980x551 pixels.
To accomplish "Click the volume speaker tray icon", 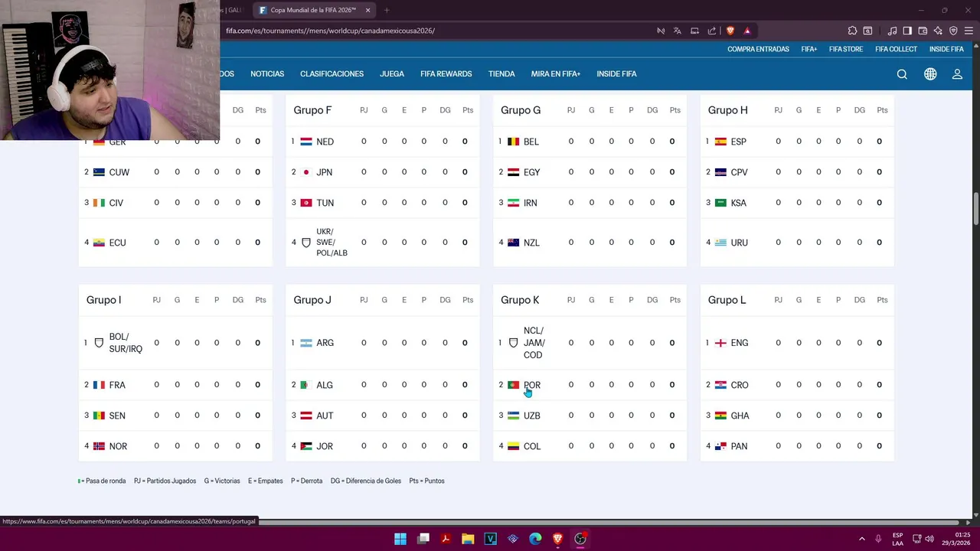I will (x=929, y=539).
